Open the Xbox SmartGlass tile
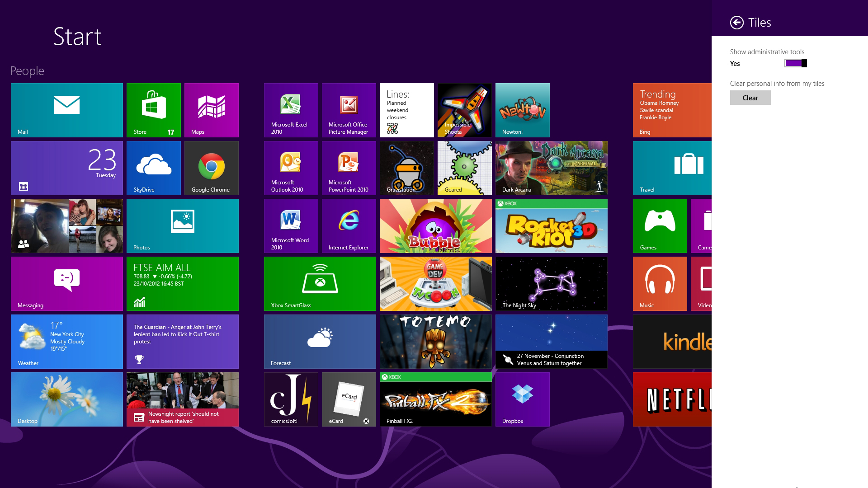 coord(320,284)
